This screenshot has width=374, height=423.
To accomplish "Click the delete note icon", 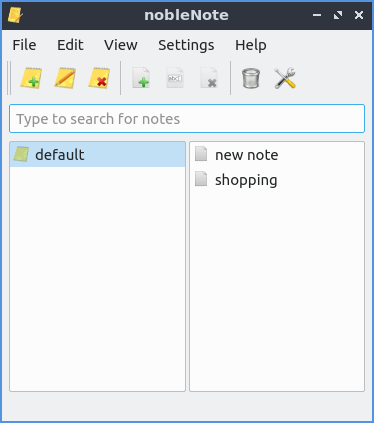I will click(x=209, y=78).
